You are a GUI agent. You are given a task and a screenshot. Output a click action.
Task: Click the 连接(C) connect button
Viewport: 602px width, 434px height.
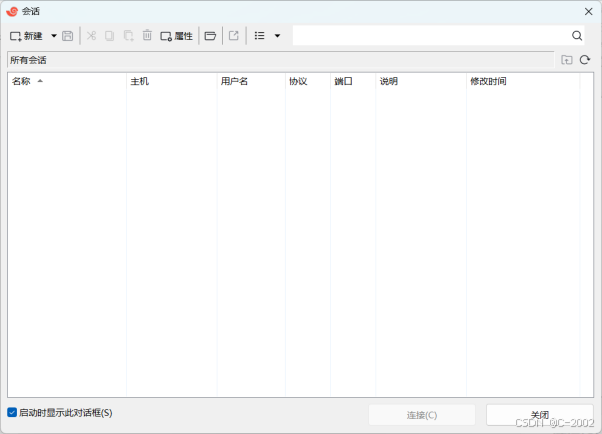point(422,415)
